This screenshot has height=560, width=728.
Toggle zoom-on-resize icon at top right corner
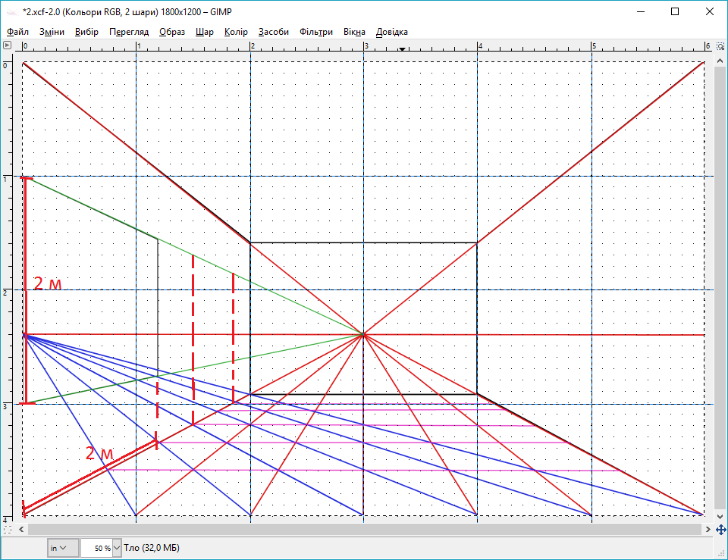[x=720, y=46]
